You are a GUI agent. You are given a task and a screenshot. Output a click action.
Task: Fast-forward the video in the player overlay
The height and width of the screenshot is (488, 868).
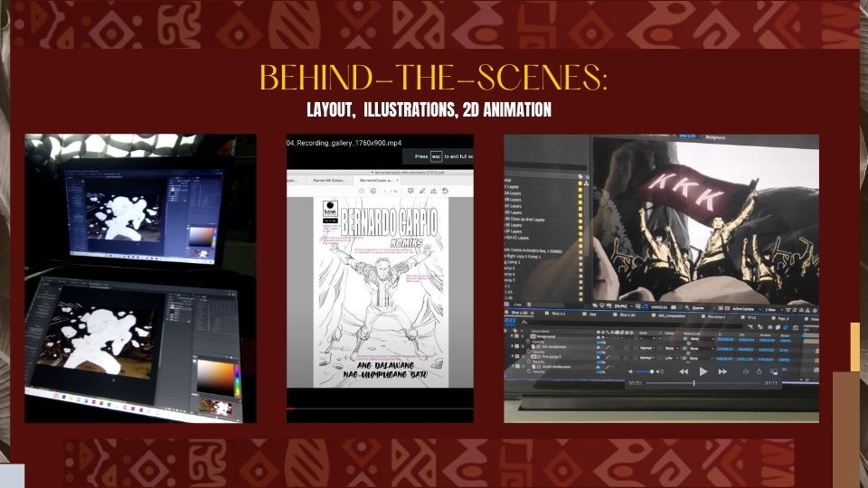click(x=722, y=371)
